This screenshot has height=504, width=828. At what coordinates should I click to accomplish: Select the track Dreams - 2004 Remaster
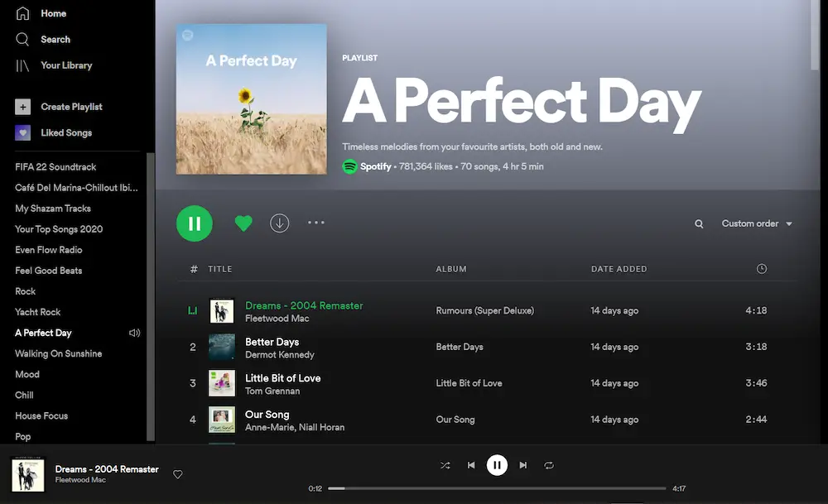(304, 305)
